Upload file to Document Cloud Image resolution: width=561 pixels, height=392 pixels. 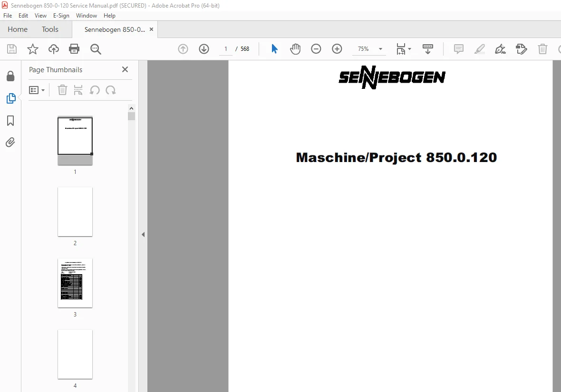[54, 49]
